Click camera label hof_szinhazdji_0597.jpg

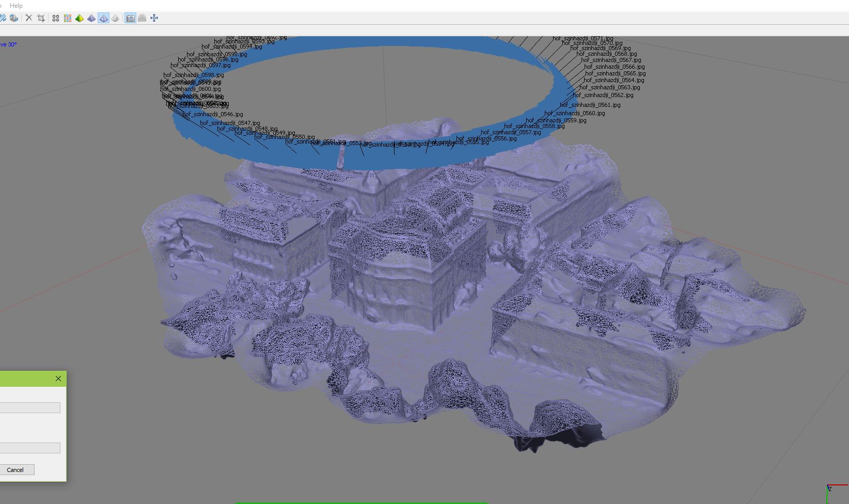tap(201, 66)
